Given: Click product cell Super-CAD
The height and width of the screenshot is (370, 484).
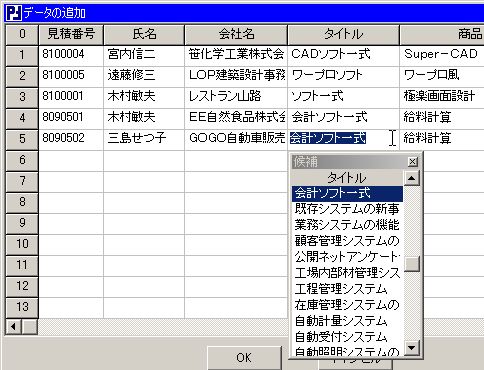Looking at the screenshot, I should click(x=442, y=55).
